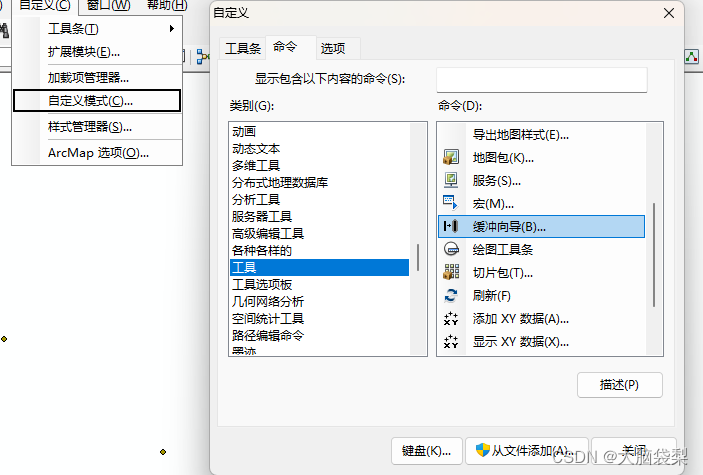Select 动画 in category list

319,131
